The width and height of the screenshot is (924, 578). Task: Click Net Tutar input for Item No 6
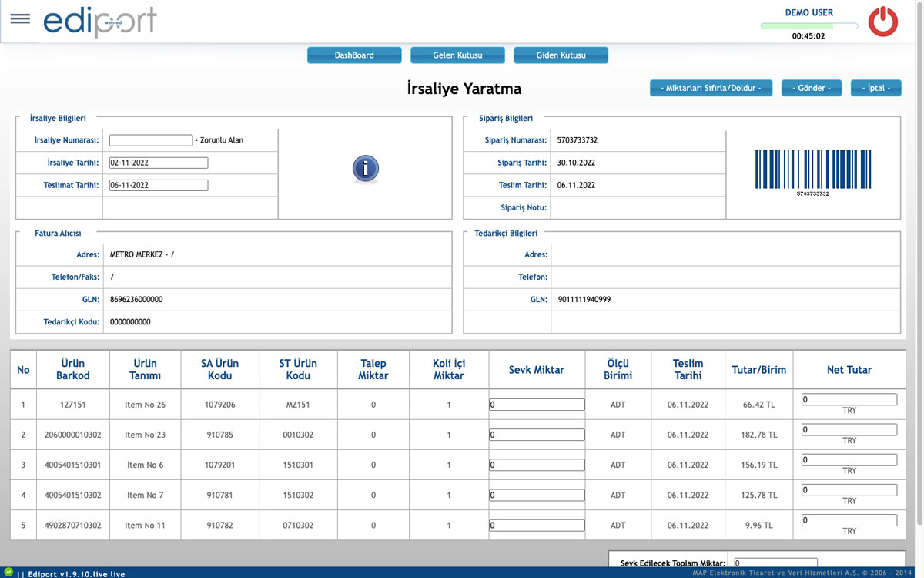pos(849,459)
